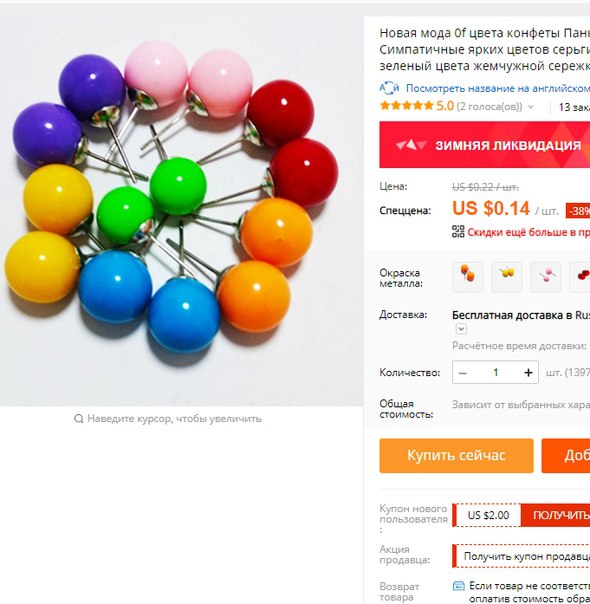
Task: Increase quantity with the plus button
Action: (x=528, y=372)
